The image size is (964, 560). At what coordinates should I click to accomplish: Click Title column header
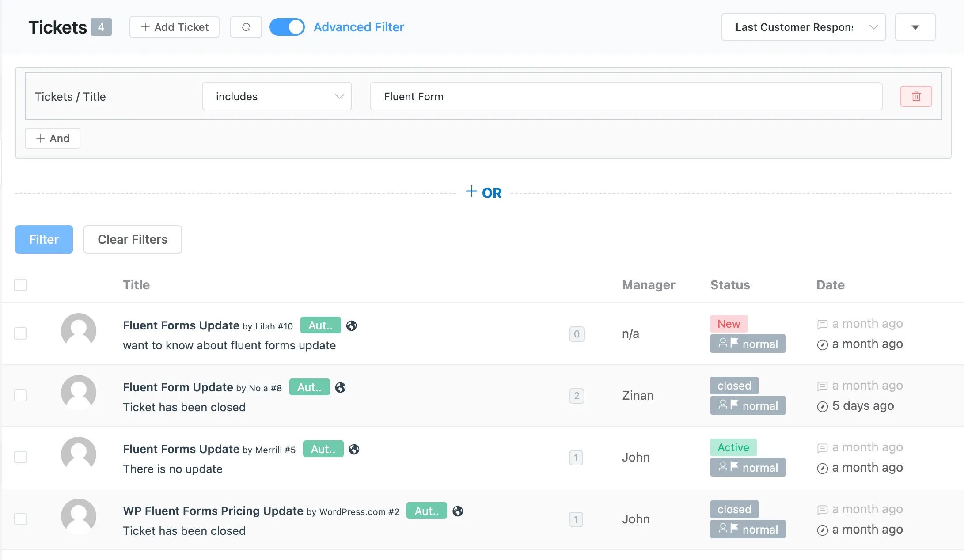137,285
